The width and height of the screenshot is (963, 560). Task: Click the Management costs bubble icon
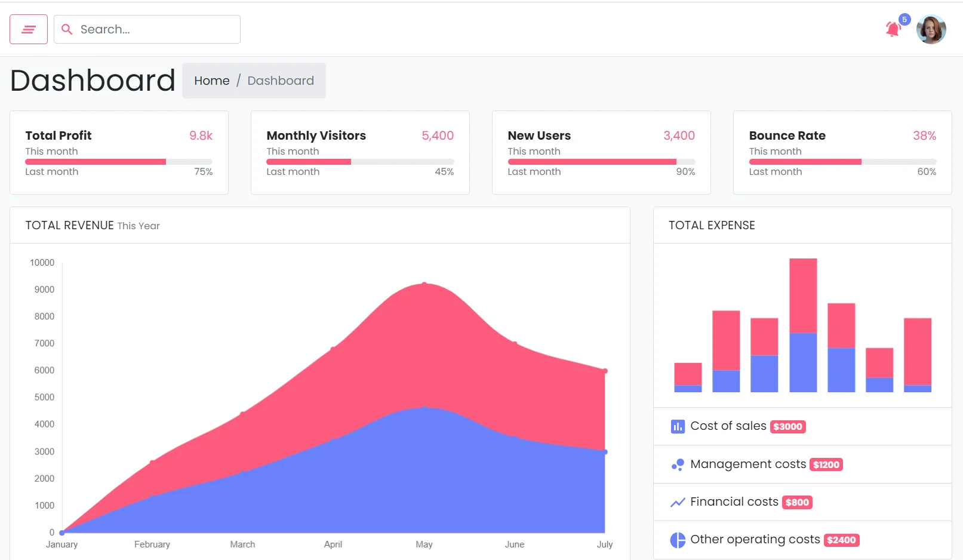tap(678, 464)
